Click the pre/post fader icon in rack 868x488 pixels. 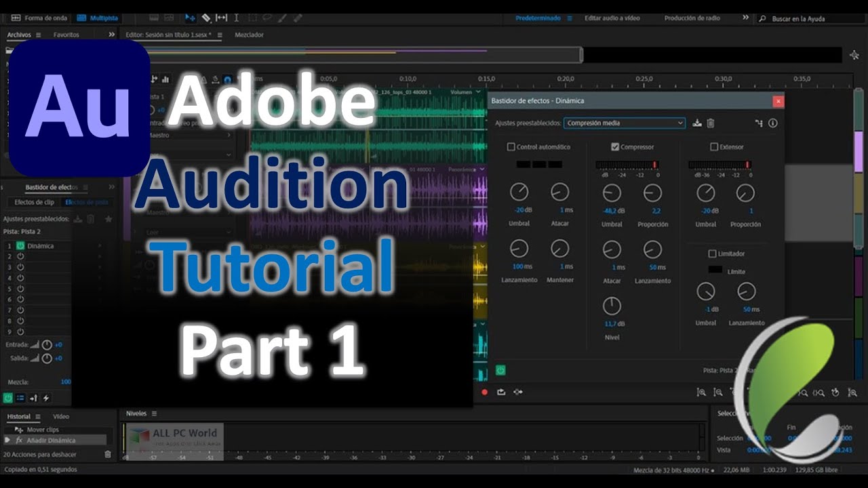pos(33,398)
